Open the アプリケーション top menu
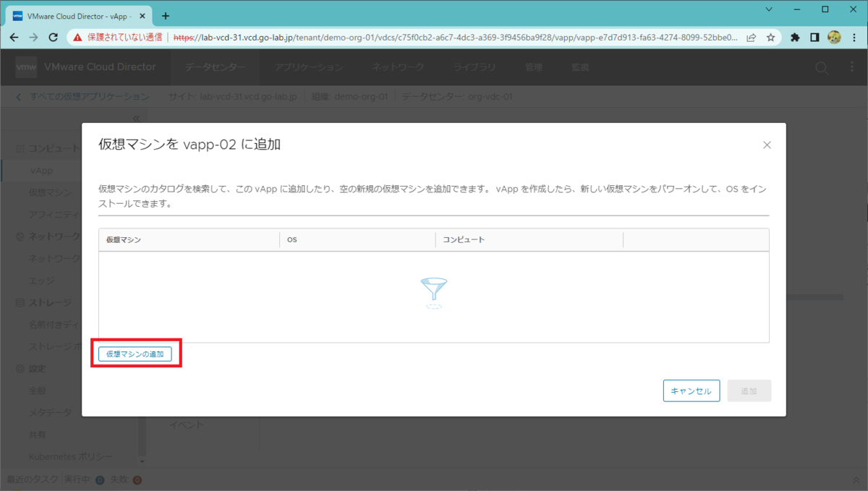The width and height of the screenshot is (868, 491). [309, 67]
